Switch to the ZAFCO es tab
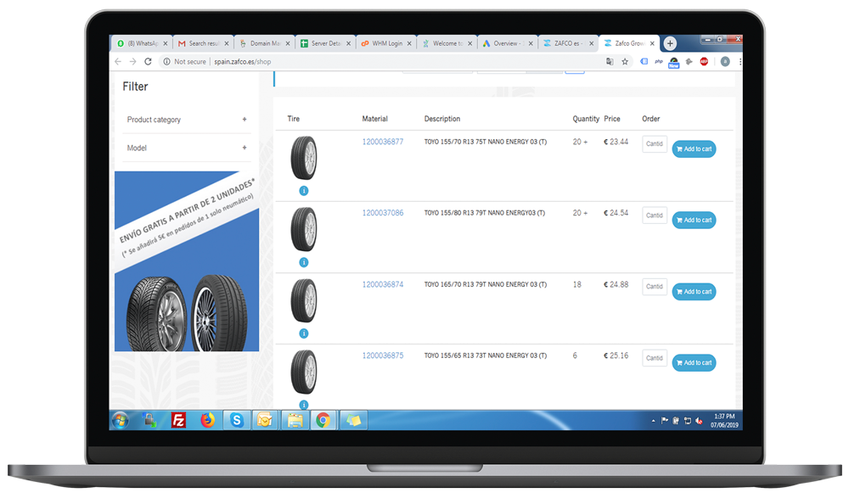Screen dimensions: 849x504 (567, 43)
